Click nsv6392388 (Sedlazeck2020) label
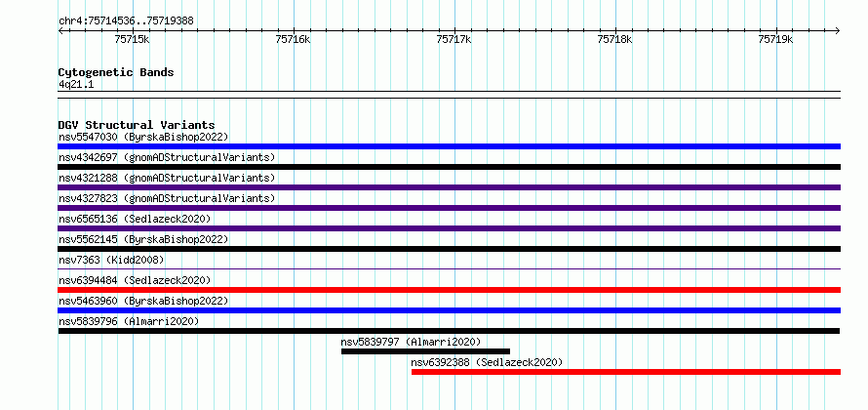Viewport: 868px width, 410px height. click(487, 362)
